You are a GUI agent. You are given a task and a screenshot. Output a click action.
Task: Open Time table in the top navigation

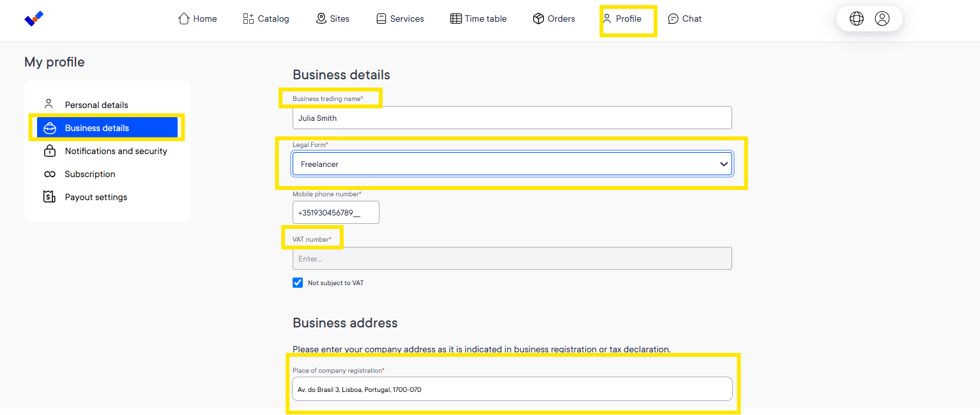(479, 19)
